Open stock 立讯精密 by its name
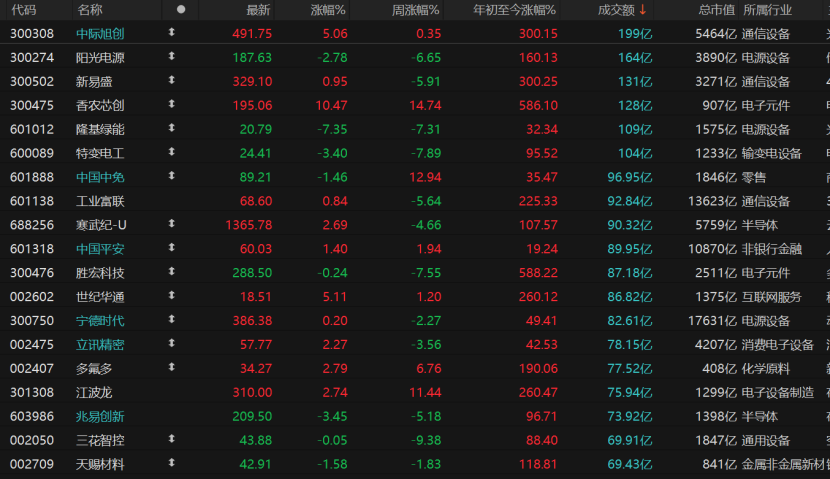830x479 pixels. click(x=100, y=345)
